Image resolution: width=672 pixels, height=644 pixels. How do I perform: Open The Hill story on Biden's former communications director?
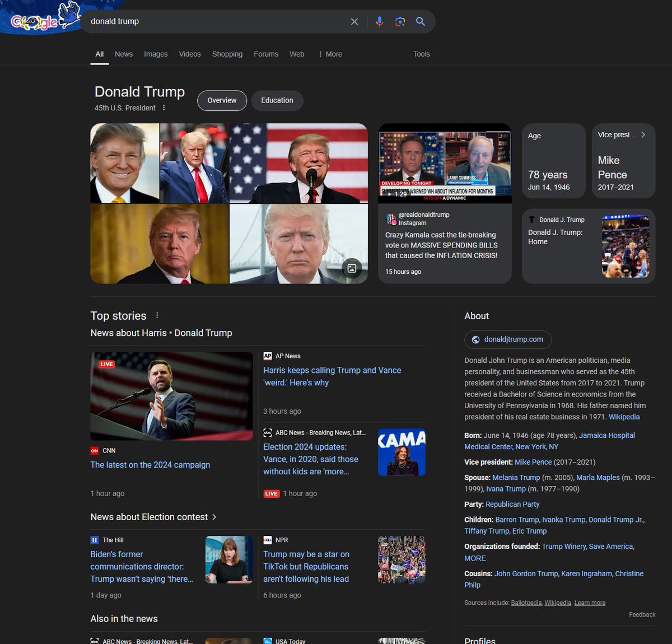142,566
